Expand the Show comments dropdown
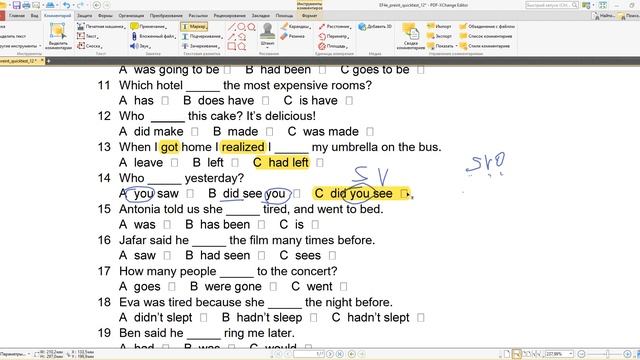This screenshot has width=640, height=360. tap(456, 46)
